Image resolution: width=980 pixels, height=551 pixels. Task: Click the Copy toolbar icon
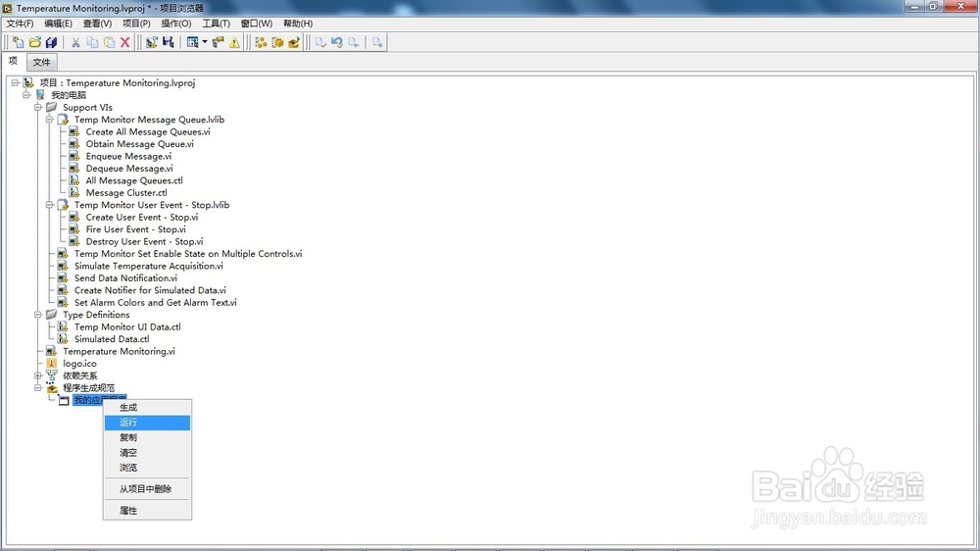pos(92,42)
